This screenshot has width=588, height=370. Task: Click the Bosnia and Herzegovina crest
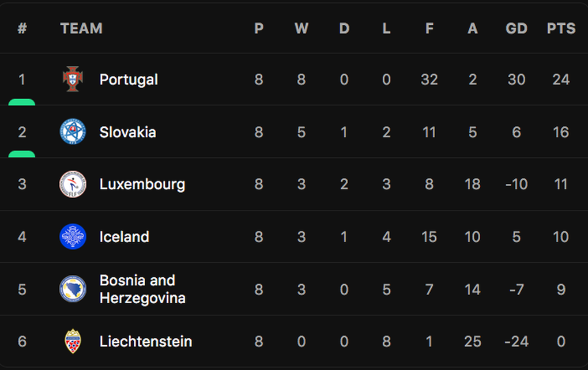(73, 289)
